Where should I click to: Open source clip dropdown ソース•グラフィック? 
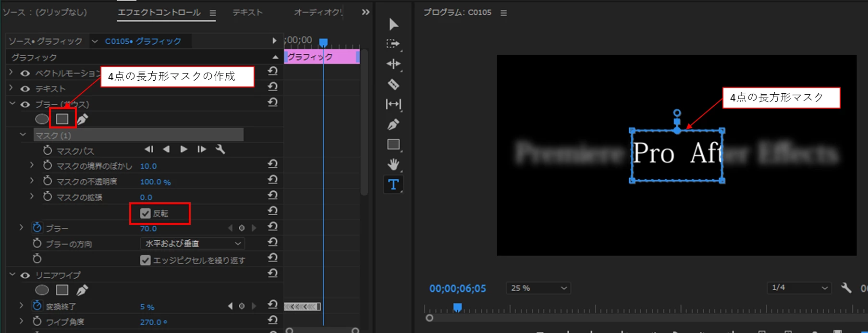(x=95, y=41)
